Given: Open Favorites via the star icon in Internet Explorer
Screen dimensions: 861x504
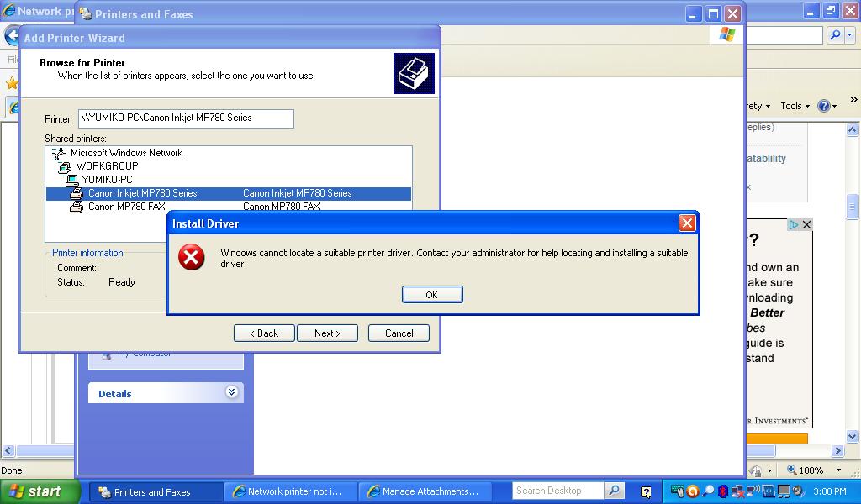Looking at the screenshot, I should pos(12,83).
